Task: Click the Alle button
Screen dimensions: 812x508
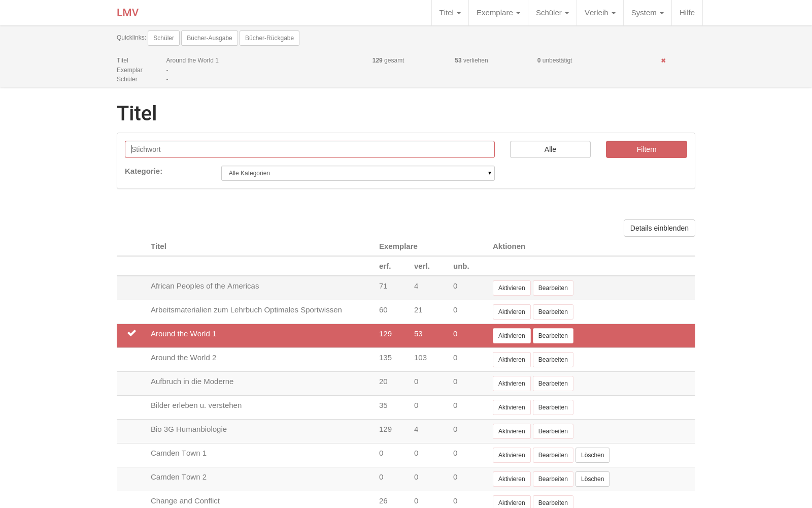Action: 550,149
